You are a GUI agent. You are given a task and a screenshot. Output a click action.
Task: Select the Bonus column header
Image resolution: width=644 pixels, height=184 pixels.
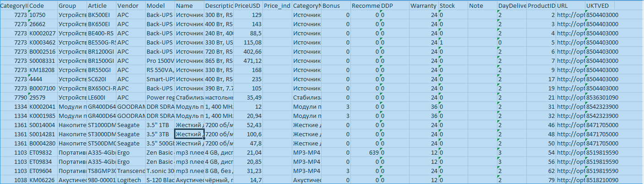(336, 6)
